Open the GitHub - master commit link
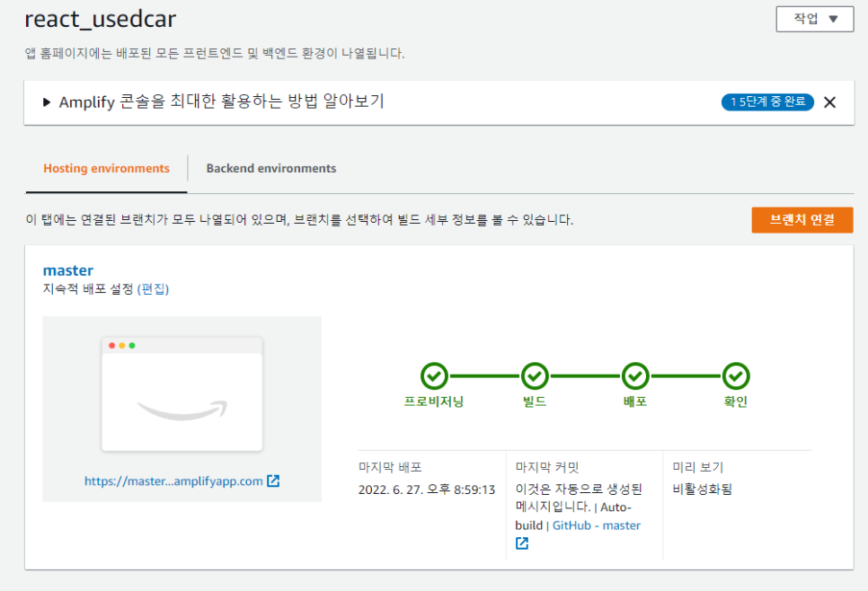868x591 pixels. pyautogui.click(x=597, y=525)
